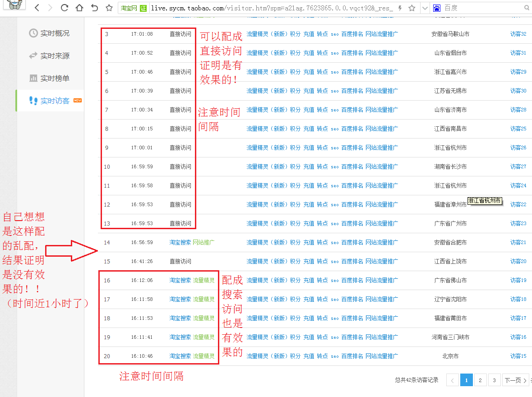The width and height of the screenshot is (532, 397).
Task: Open the 访客29 visitor link
Action: click(x=518, y=72)
